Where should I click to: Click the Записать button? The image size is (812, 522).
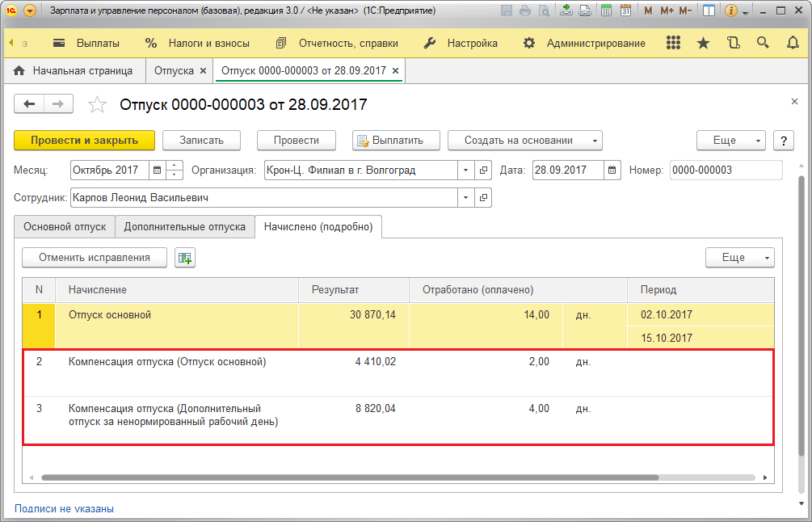tap(201, 141)
